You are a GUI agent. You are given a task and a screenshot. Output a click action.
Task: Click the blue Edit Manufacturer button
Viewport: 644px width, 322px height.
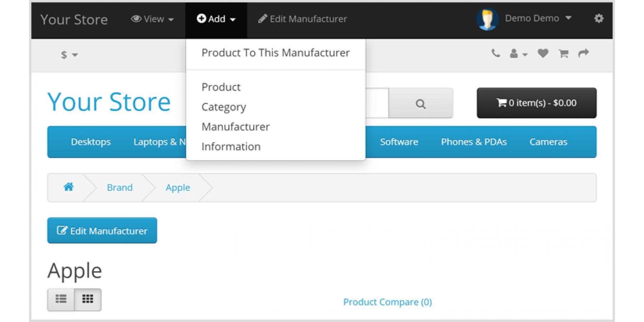[102, 230]
